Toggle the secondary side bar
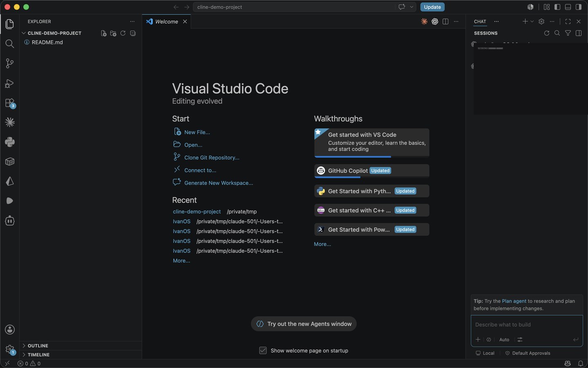The height and width of the screenshot is (368, 588). click(579, 7)
